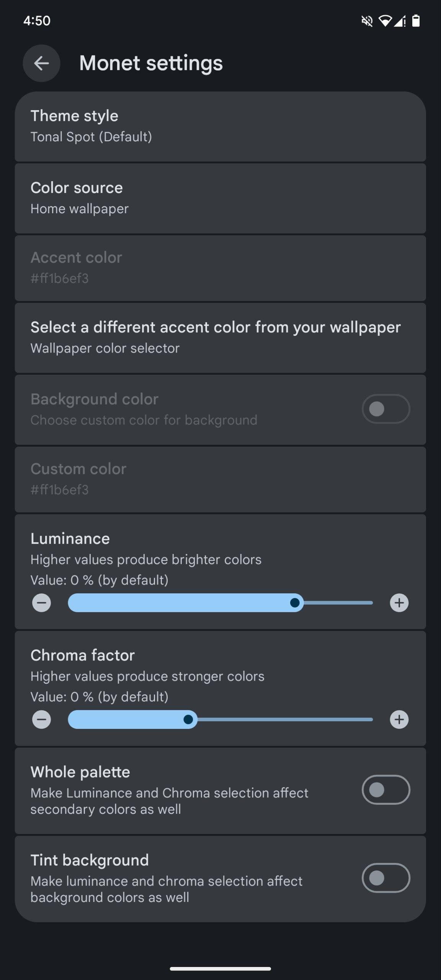Turn on the Tint background switch

pos(386,878)
